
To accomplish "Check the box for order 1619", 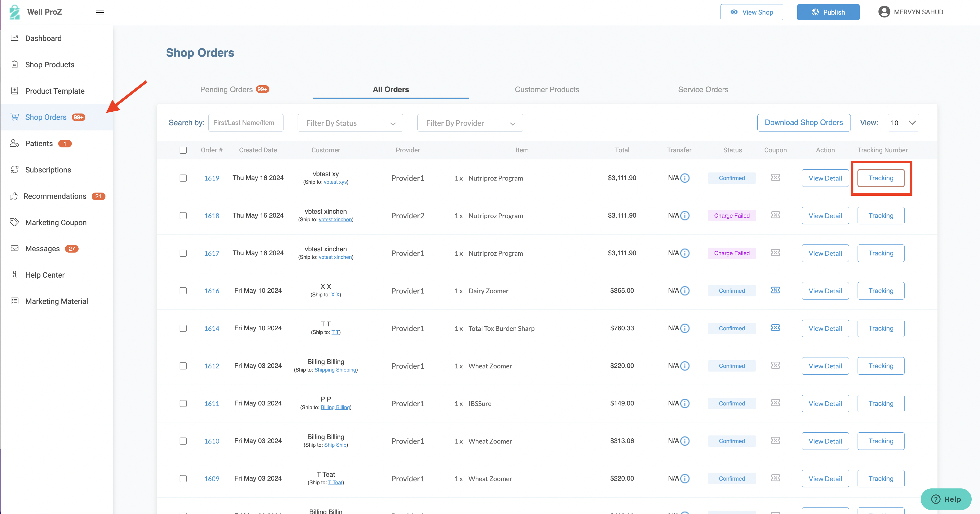I will click(x=183, y=178).
